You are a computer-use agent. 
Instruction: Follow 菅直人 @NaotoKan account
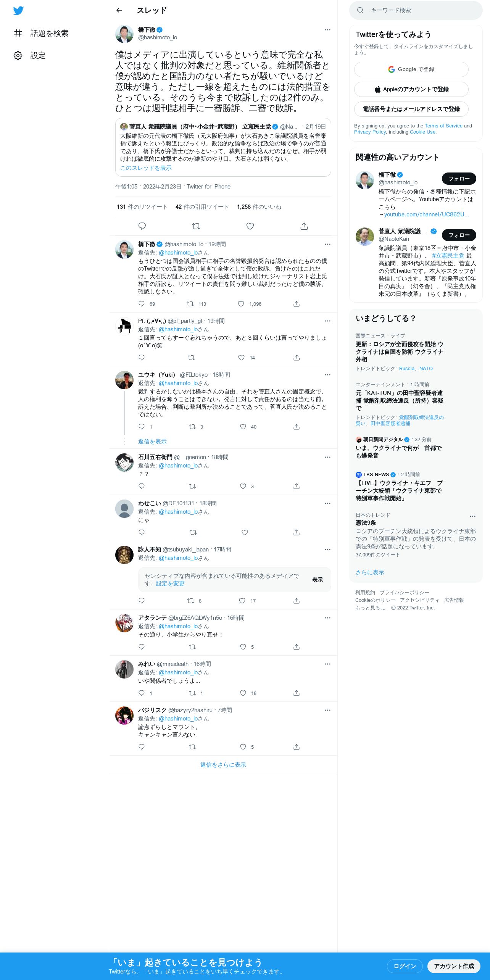(459, 235)
